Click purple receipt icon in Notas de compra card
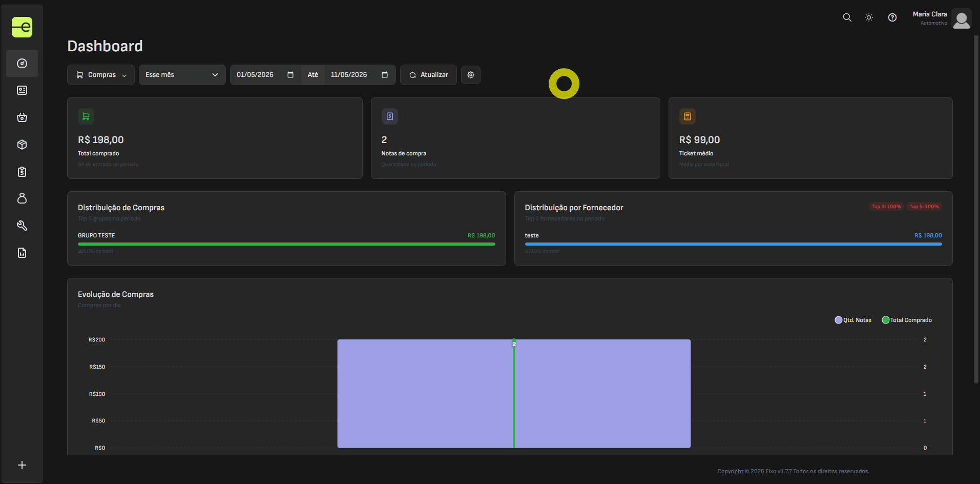 (x=390, y=116)
